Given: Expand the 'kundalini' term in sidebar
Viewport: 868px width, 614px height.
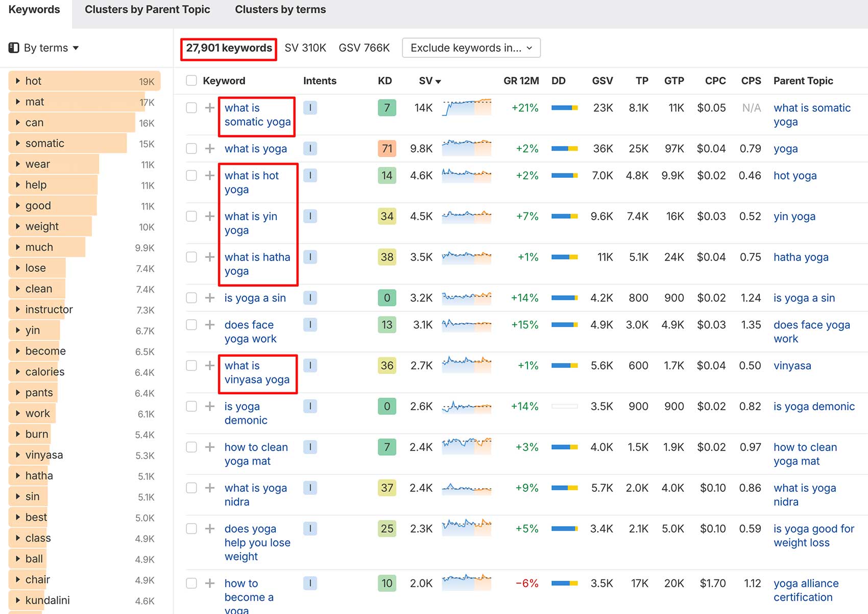Looking at the screenshot, I should (x=18, y=600).
